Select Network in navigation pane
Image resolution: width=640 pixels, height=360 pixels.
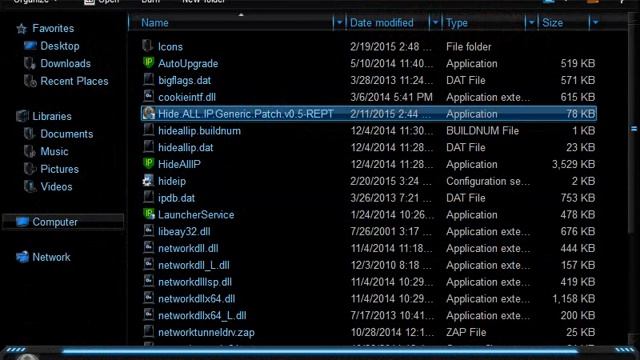51,257
